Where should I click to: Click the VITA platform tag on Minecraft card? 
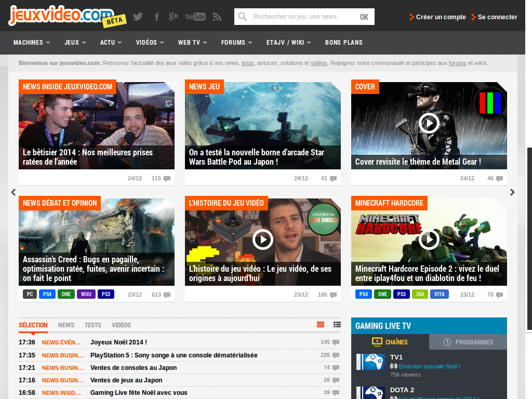click(439, 294)
